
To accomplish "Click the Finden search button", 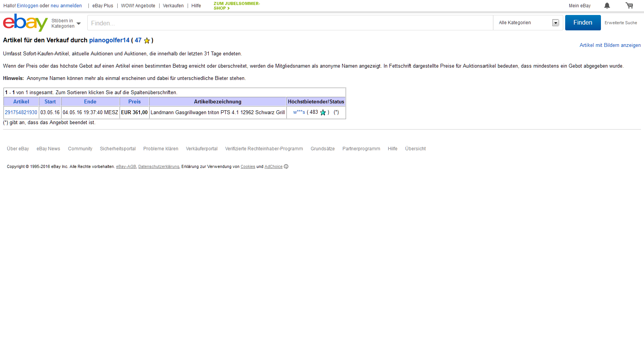I will (583, 23).
